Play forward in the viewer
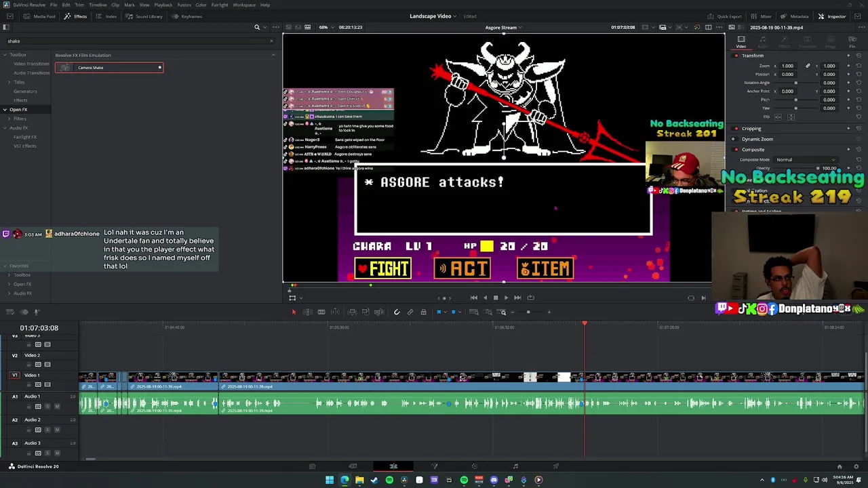 (506, 298)
